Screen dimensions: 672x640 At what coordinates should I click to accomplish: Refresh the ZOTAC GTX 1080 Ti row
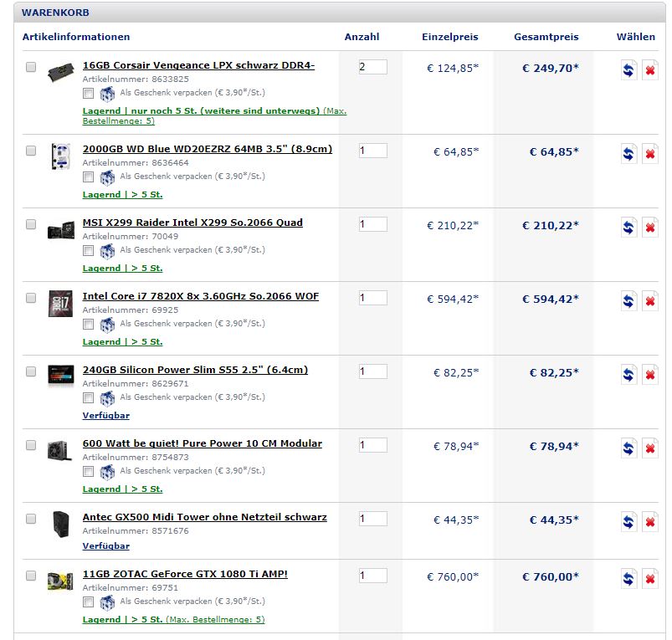pos(628,579)
